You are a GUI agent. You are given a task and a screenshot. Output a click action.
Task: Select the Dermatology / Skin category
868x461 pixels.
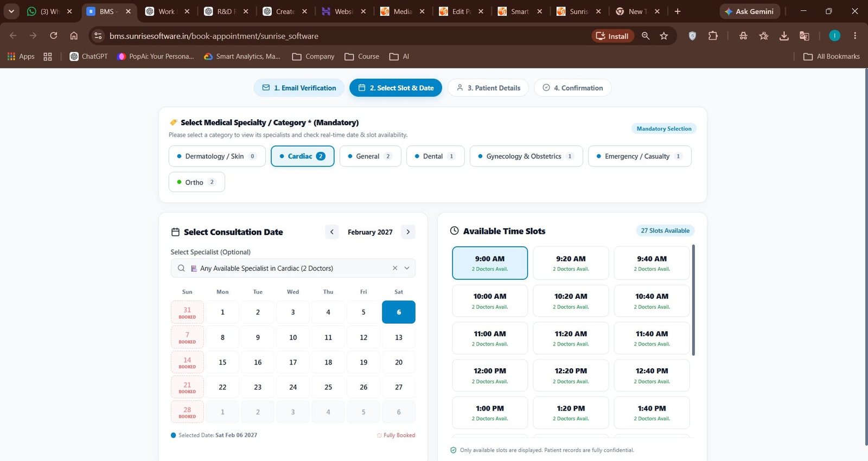tap(217, 156)
